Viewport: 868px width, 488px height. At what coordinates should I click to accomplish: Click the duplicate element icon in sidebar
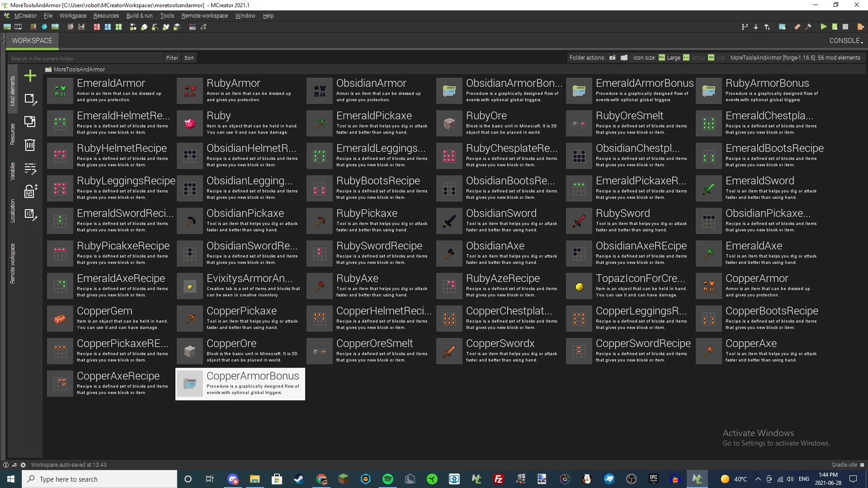click(x=30, y=122)
